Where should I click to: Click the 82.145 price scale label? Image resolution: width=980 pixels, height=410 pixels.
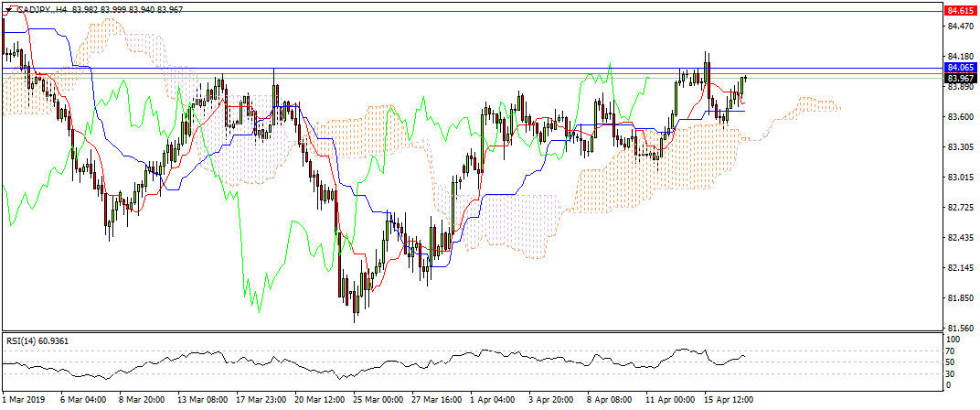pos(960,267)
